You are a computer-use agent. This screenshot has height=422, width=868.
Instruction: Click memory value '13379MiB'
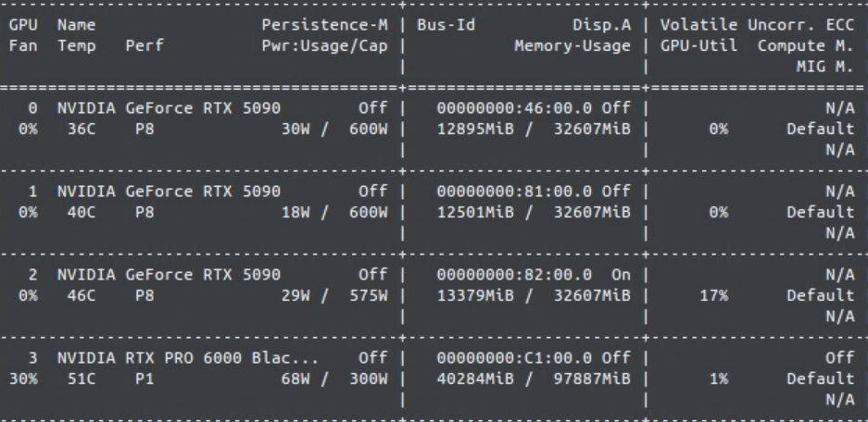coord(475,295)
